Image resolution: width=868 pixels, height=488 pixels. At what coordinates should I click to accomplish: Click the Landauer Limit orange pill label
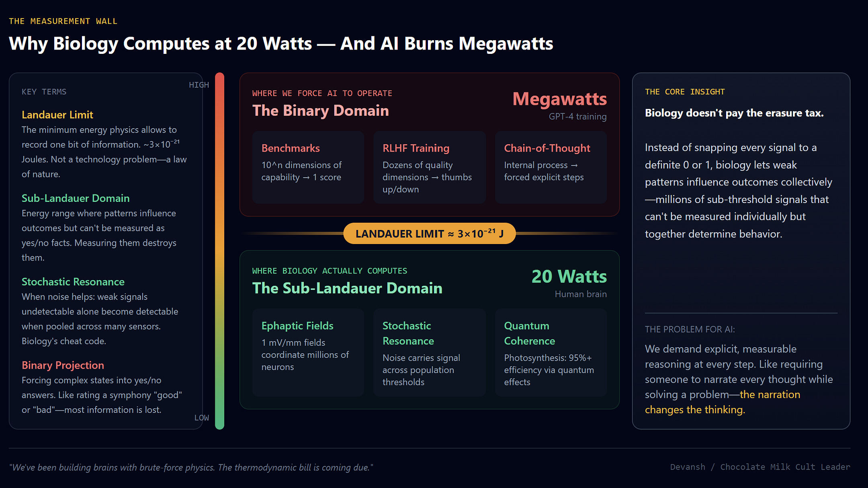[x=429, y=234]
